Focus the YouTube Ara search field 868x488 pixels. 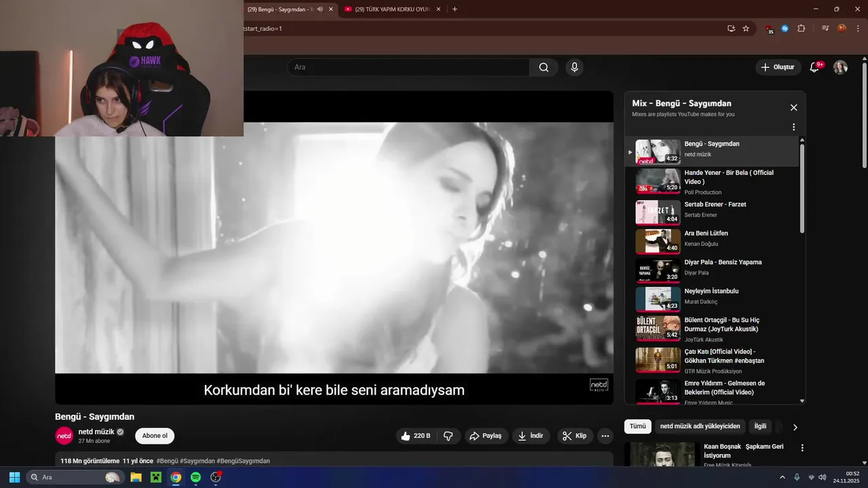tap(408, 67)
